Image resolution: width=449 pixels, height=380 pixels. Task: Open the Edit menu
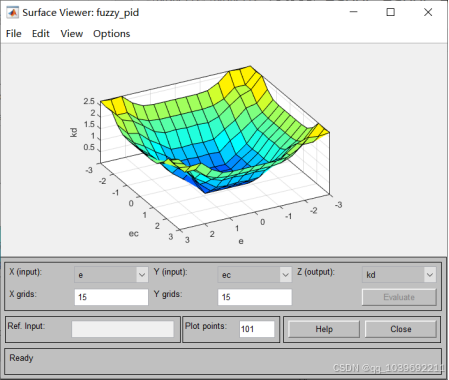coord(41,34)
